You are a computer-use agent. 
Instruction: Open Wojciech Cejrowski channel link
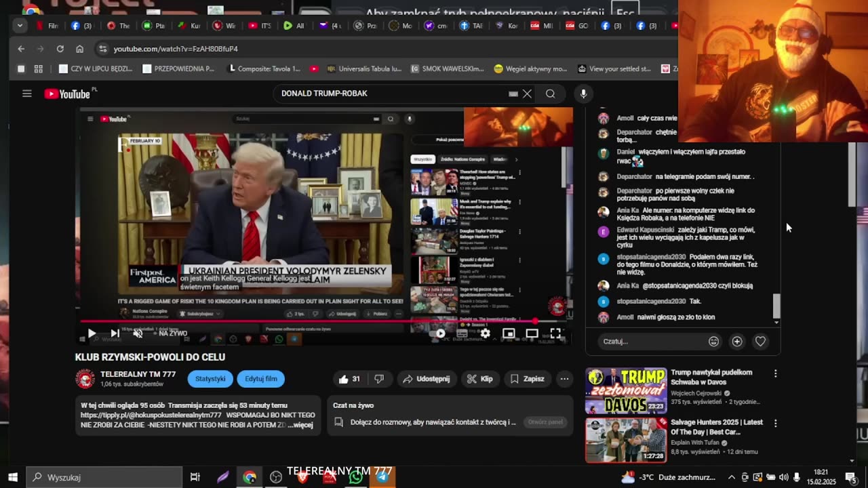(x=696, y=393)
